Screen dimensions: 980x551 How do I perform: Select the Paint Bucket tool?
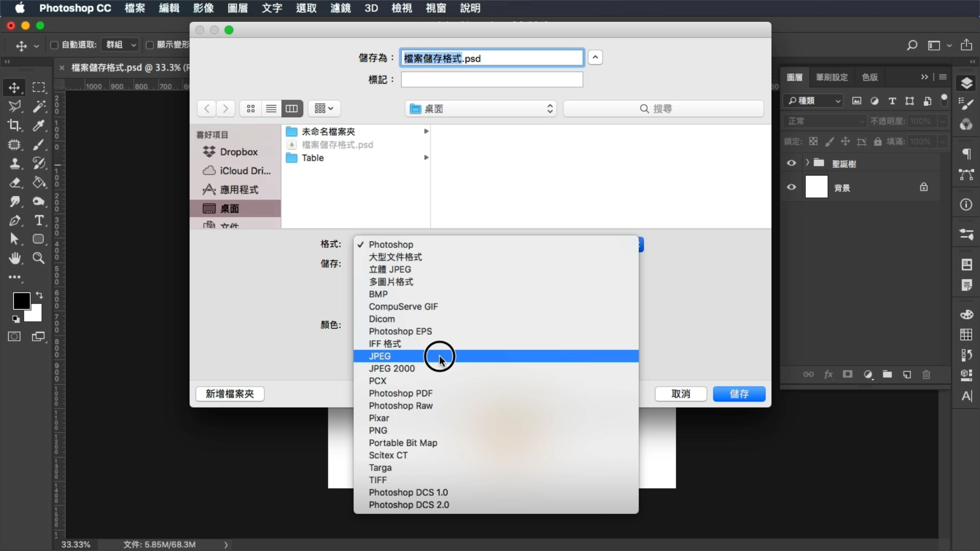click(39, 183)
